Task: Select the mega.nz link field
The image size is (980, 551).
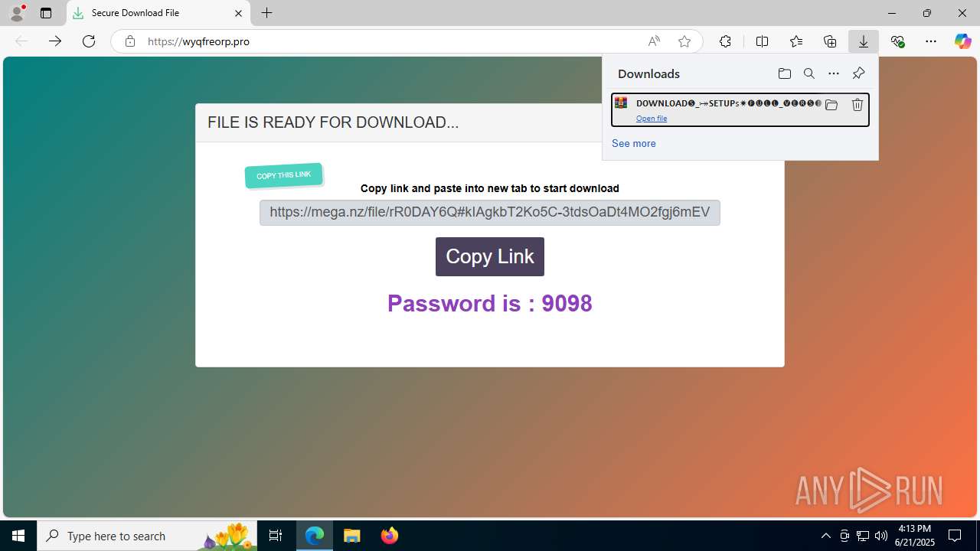Action: (x=490, y=213)
